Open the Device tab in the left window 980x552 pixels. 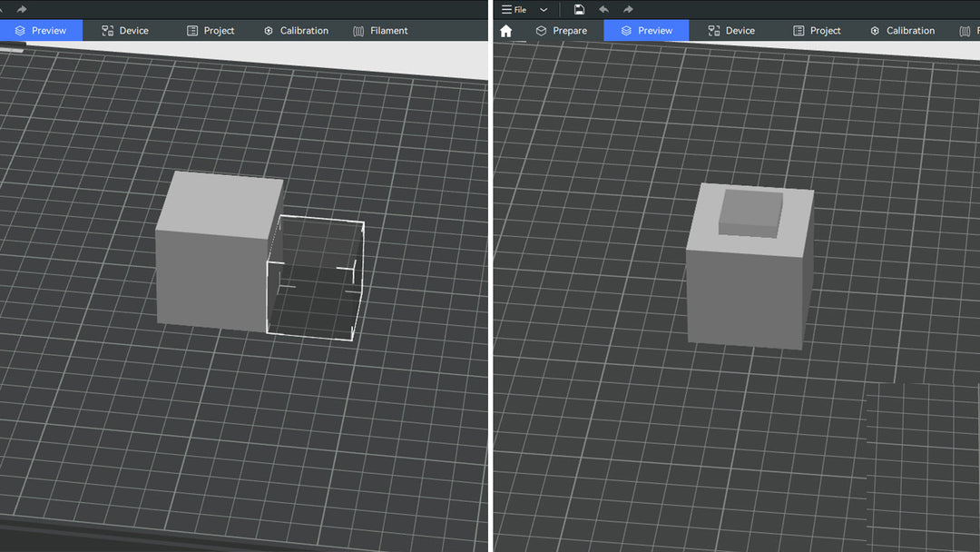coord(124,30)
